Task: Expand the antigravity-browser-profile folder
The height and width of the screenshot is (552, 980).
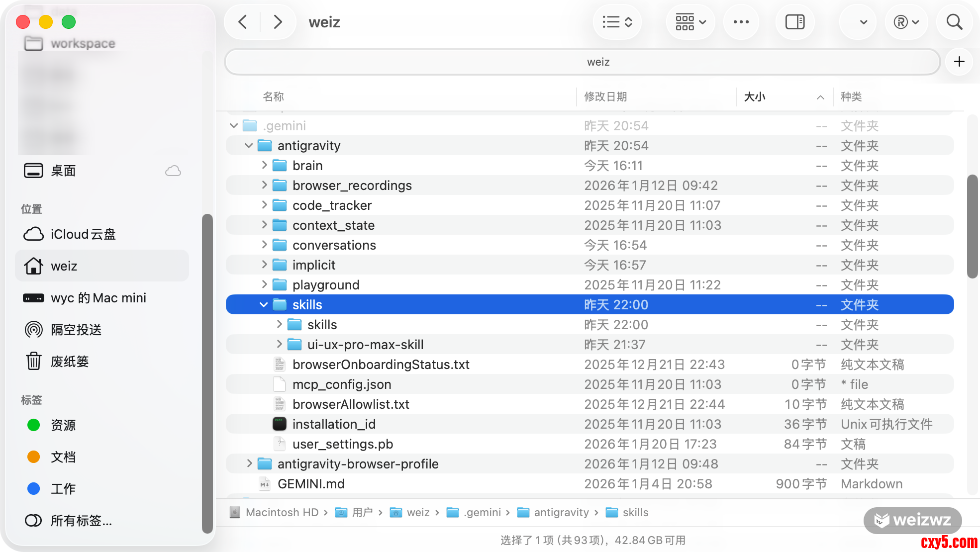Action: (x=249, y=463)
